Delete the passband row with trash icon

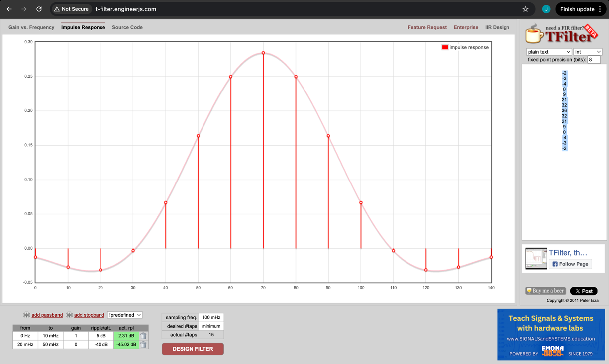pos(143,336)
